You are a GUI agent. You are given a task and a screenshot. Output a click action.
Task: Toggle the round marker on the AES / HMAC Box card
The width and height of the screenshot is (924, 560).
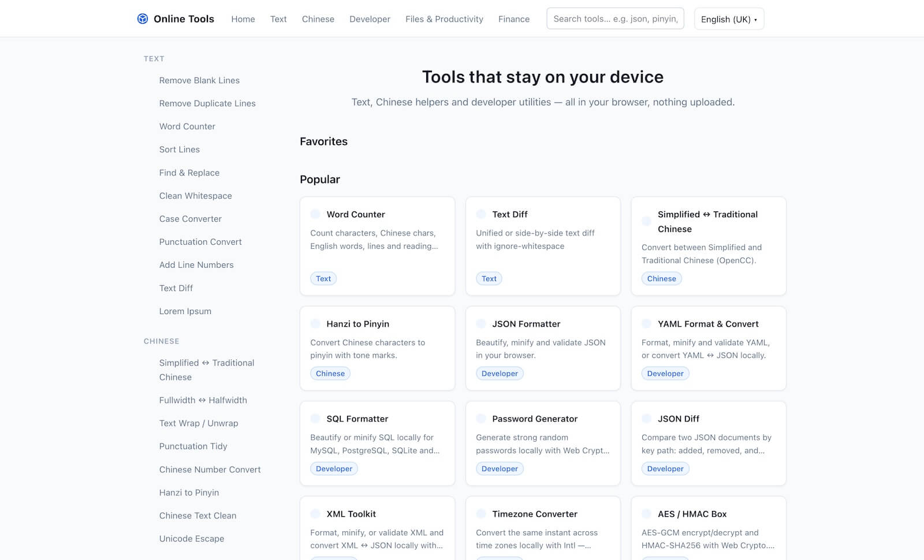(x=647, y=514)
